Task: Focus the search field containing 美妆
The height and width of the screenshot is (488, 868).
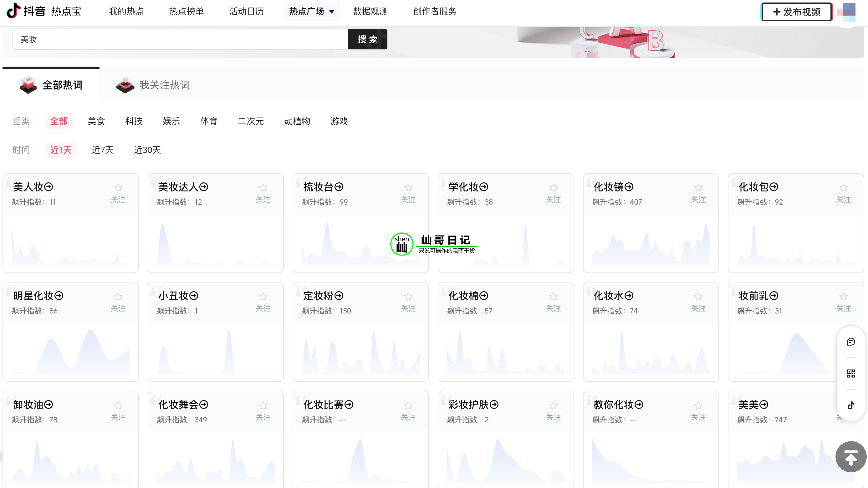Action: [x=180, y=39]
